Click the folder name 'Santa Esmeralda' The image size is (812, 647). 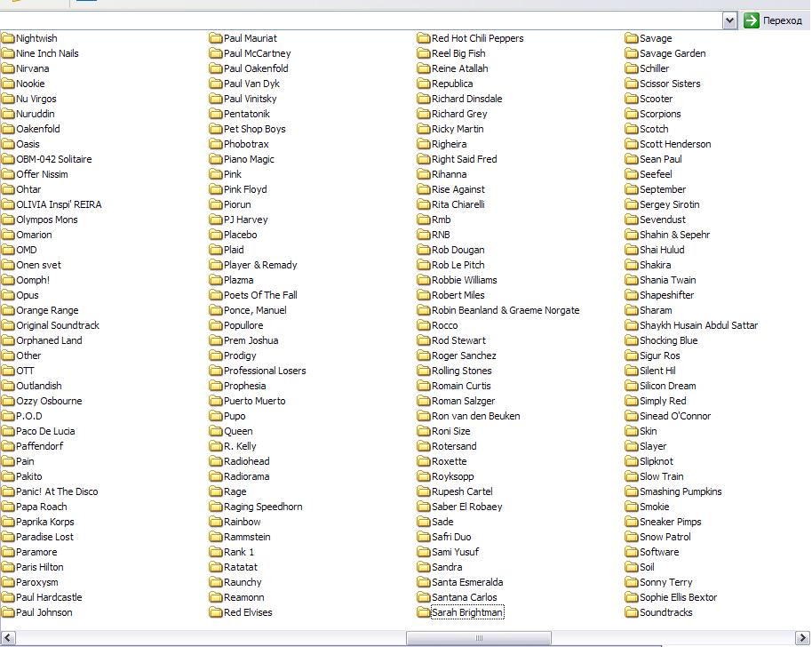coord(467,582)
